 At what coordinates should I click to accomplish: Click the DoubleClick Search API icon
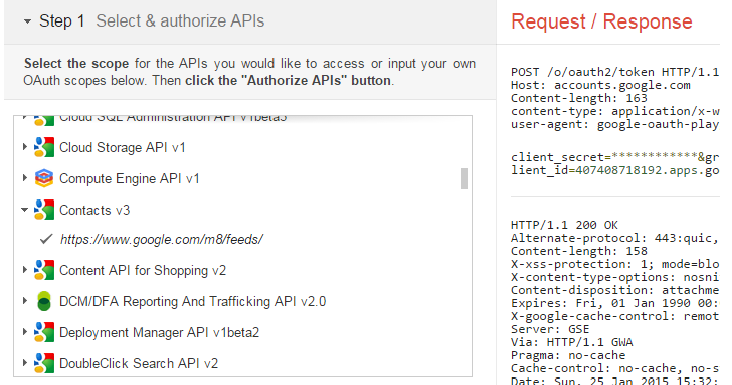point(44,363)
